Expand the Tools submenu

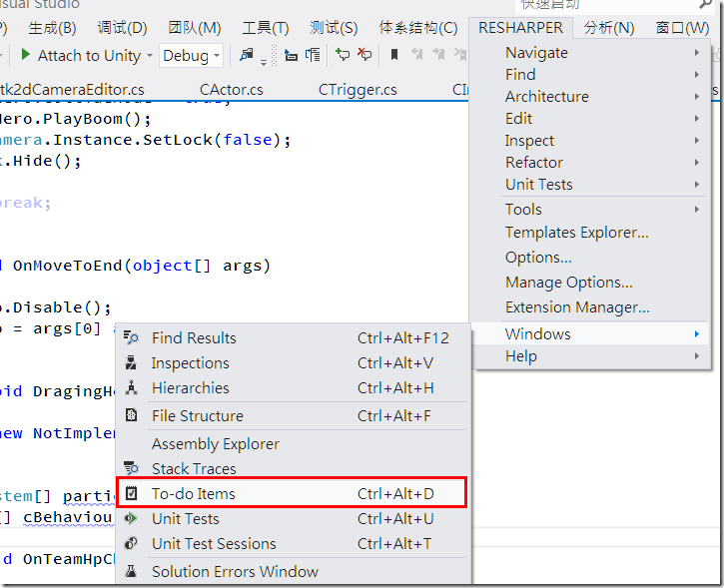click(590, 210)
